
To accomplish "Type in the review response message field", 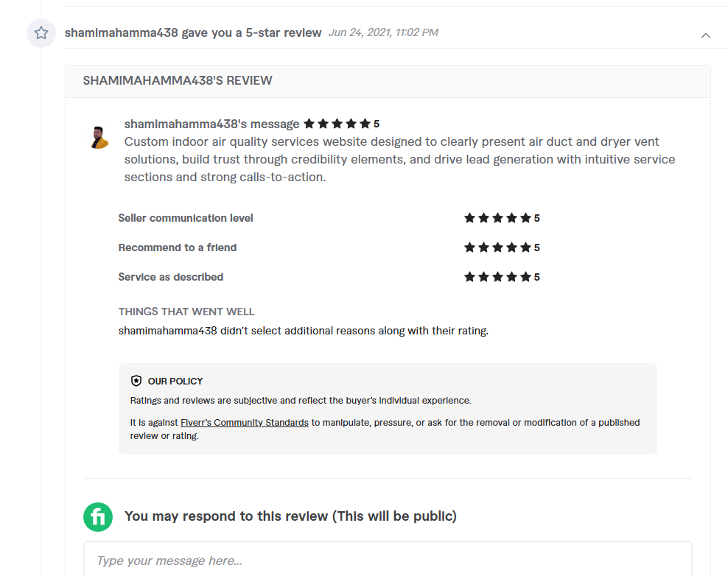I will click(x=388, y=561).
